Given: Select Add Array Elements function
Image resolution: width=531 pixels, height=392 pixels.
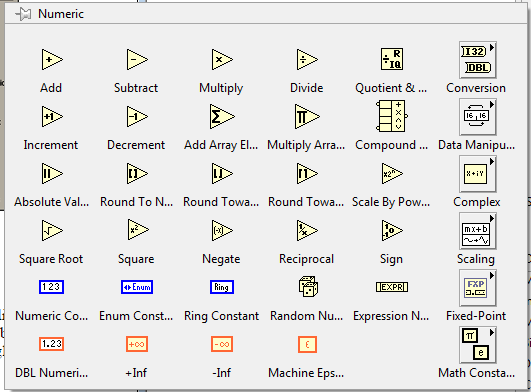Looking at the screenshot, I should pyautogui.click(x=222, y=116).
